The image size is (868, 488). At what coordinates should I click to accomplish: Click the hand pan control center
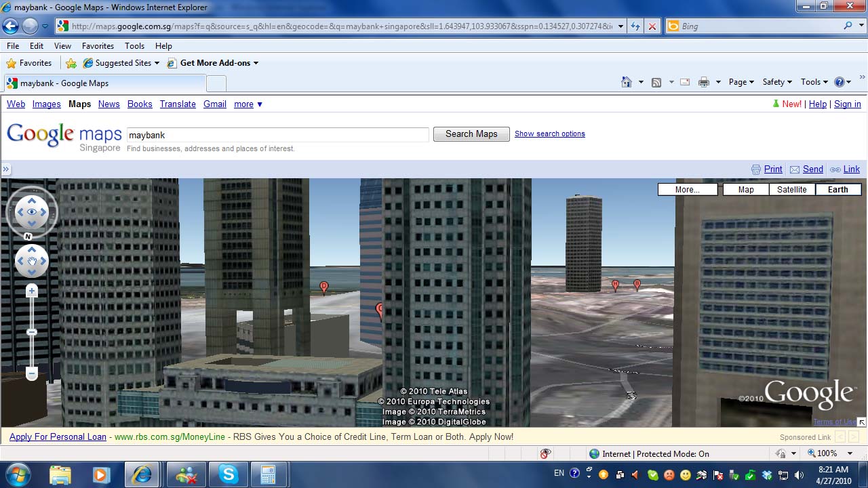[32, 261]
